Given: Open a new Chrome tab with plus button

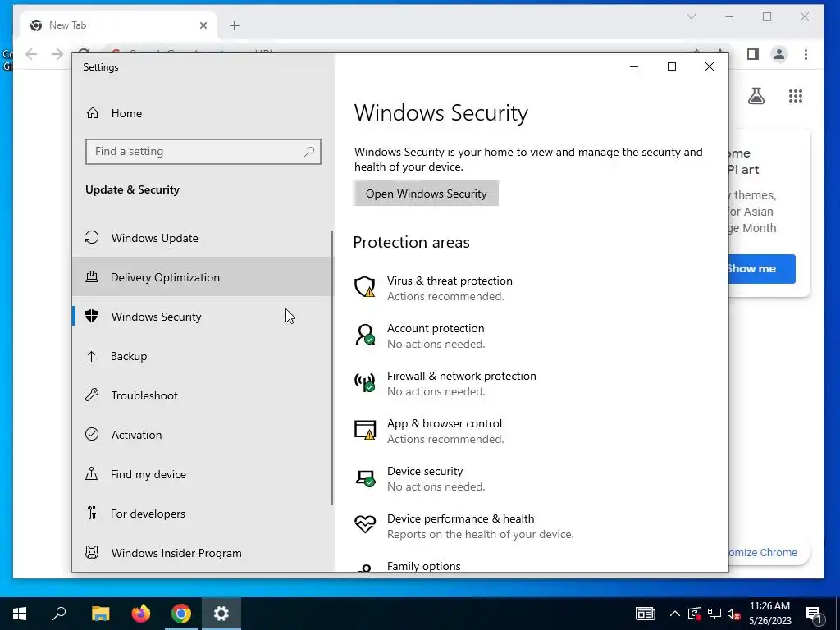Looking at the screenshot, I should coord(234,25).
